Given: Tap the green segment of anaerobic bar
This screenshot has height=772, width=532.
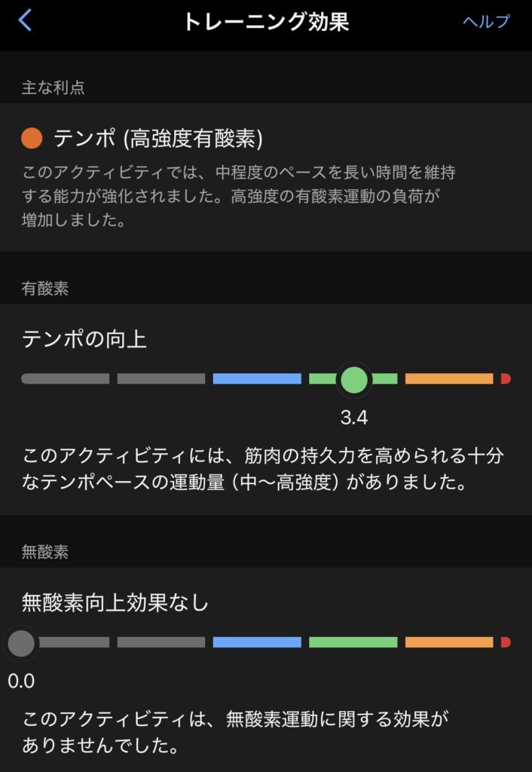Looking at the screenshot, I should tap(353, 642).
